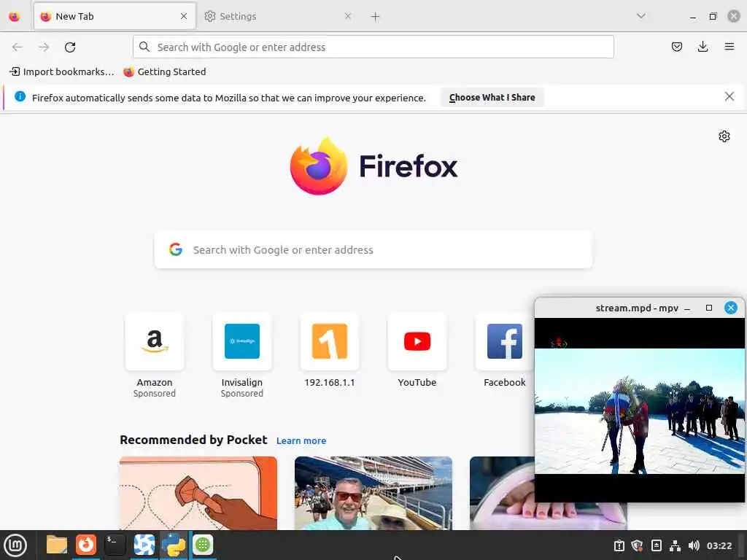Click the first tray icon beside shield
The width and height of the screenshot is (747, 560).
619,545
